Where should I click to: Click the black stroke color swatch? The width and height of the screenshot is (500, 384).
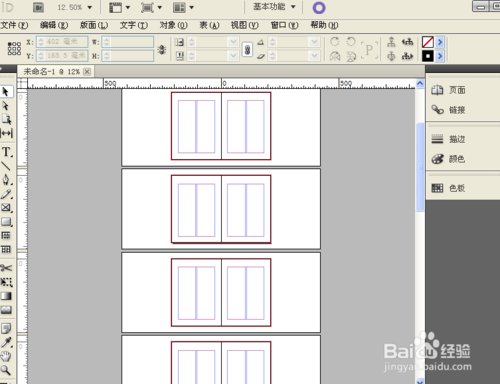pyautogui.click(x=428, y=56)
